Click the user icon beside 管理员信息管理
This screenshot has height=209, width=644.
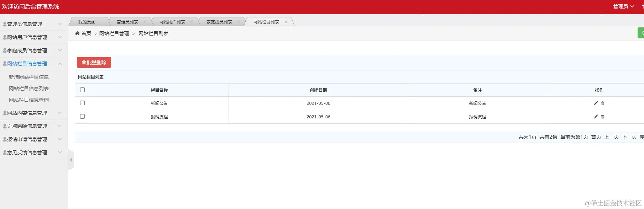point(5,24)
